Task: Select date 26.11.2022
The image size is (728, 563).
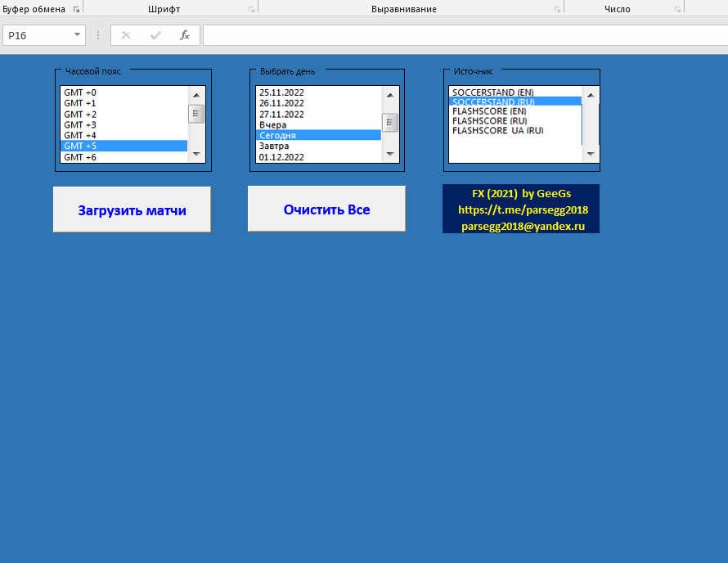Action: click(318, 103)
